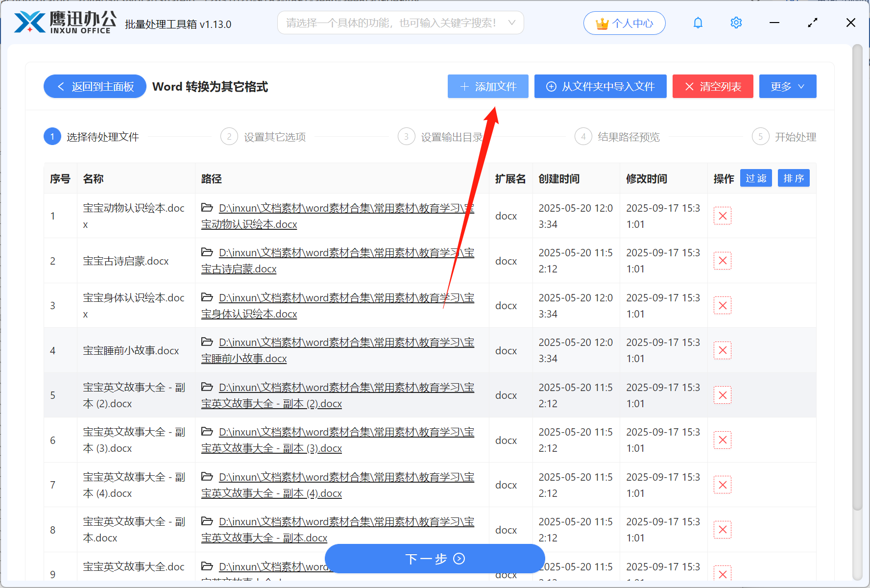
Task: Clear the list with 清空列表
Action: point(713,86)
